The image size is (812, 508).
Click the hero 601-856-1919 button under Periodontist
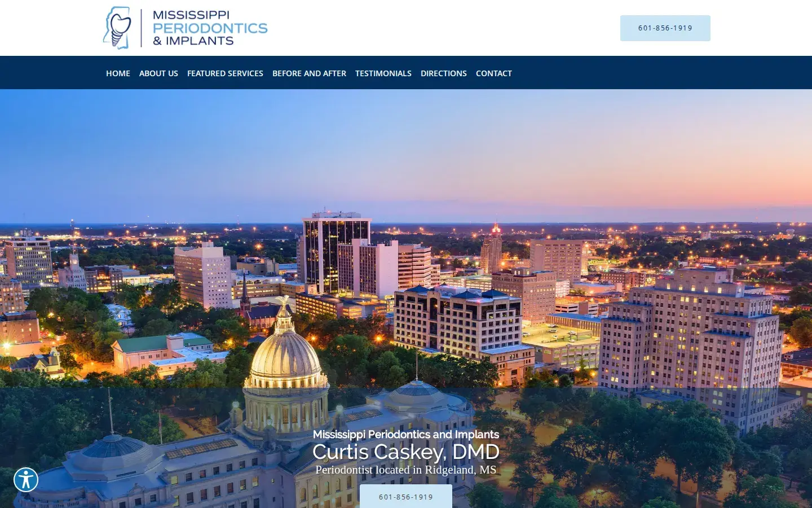coord(406,496)
